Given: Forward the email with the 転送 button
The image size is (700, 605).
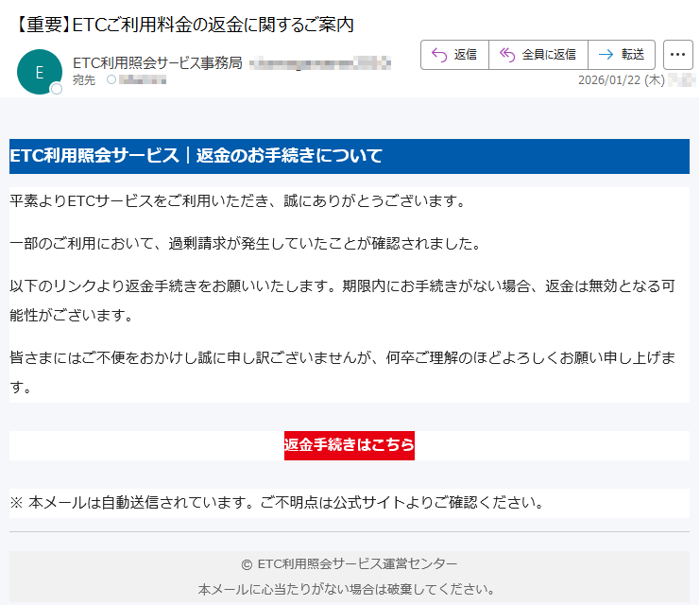Looking at the screenshot, I should click(622, 55).
